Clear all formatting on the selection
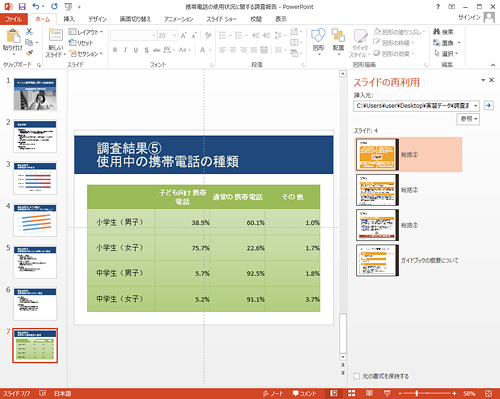The width and height of the screenshot is (500, 399). [x=208, y=35]
